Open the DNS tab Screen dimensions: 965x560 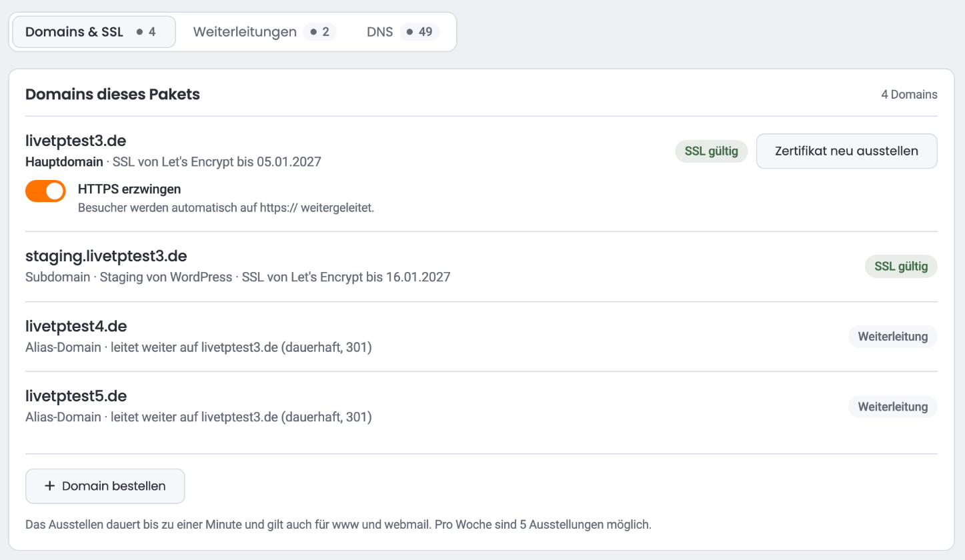(403, 32)
